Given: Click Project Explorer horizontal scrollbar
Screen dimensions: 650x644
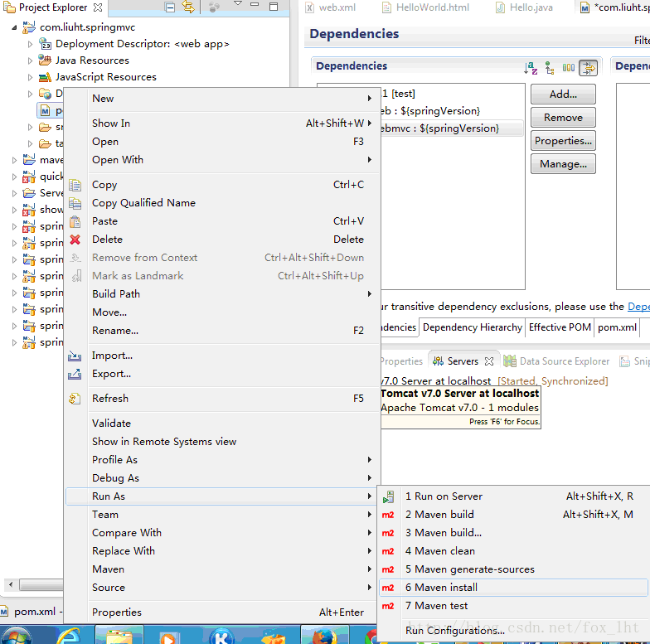Looking at the screenshot, I should pyautogui.click(x=41, y=585).
